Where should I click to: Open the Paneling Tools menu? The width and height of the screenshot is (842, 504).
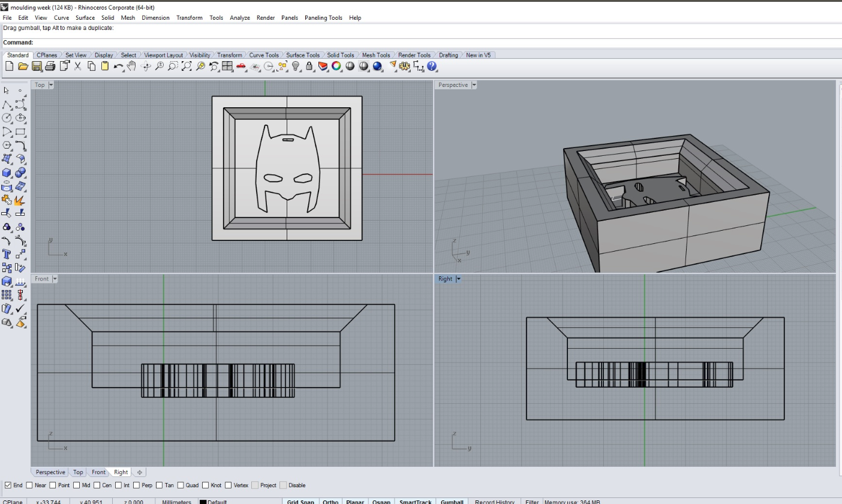[x=323, y=18]
